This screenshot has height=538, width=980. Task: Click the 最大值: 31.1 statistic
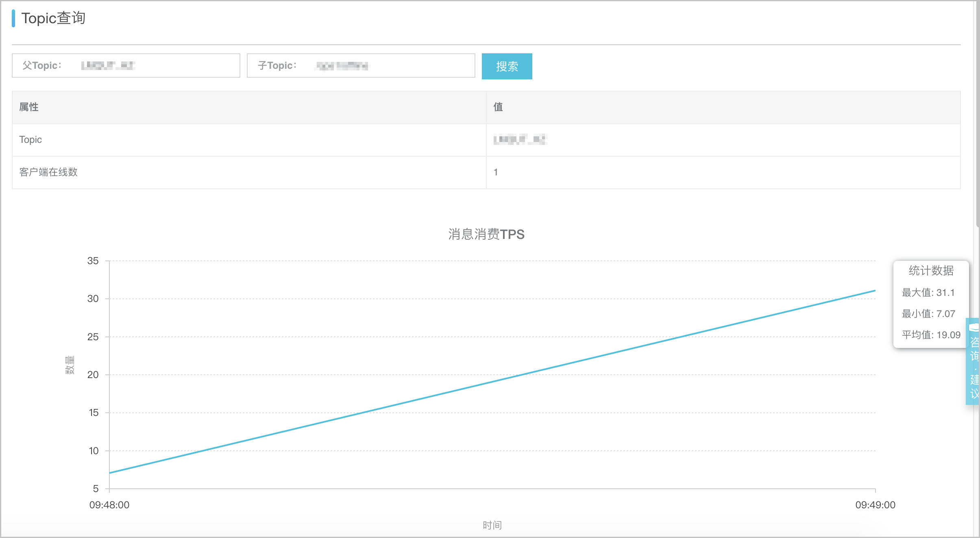928,293
